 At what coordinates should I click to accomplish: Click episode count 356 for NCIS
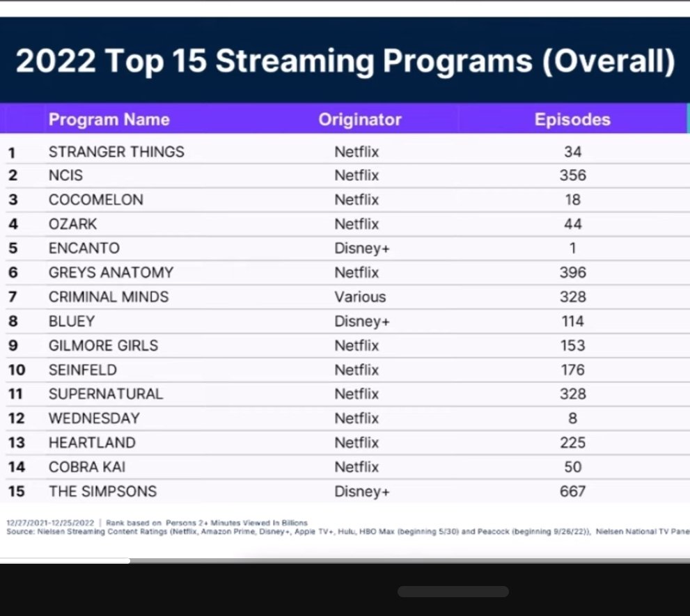point(572,175)
